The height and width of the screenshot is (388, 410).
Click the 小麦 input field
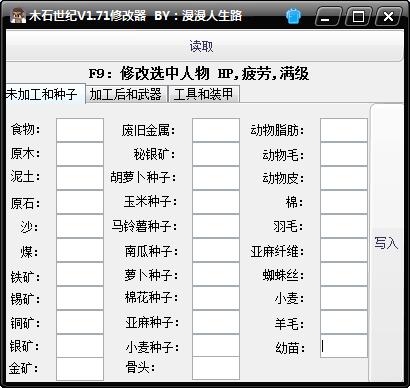[x=344, y=298]
